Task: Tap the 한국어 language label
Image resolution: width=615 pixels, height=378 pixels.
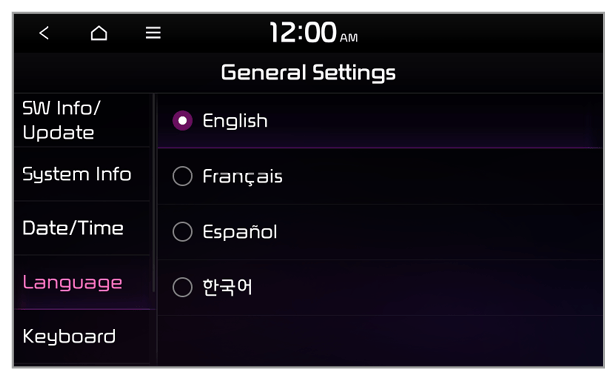Action: pos(227,287)
